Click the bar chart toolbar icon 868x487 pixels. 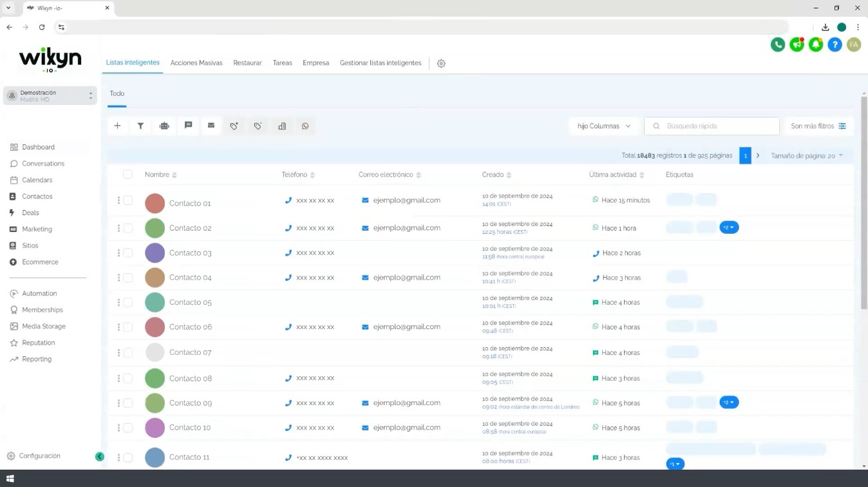[282, 126]
